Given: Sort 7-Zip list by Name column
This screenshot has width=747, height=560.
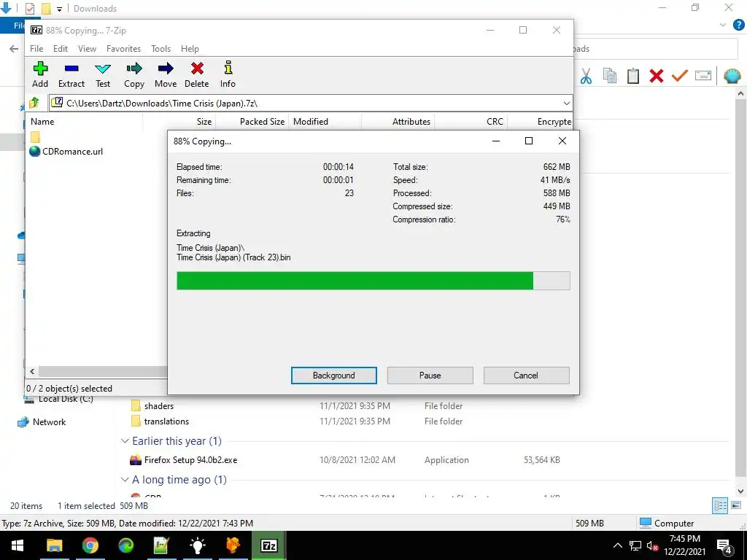Looking at the screenshot, I should [84, 122].
